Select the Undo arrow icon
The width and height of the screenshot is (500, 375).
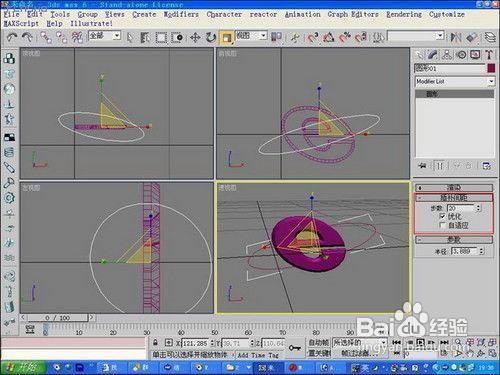[x=12, y=37]
